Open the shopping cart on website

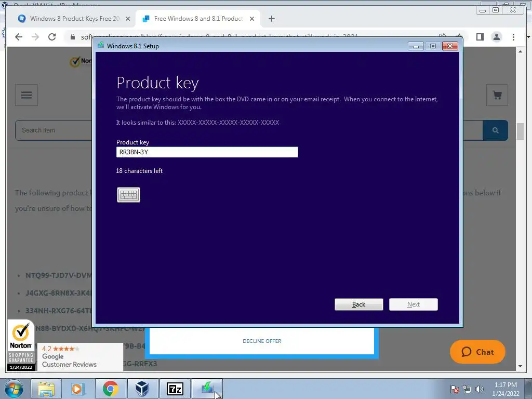(497, 95)
